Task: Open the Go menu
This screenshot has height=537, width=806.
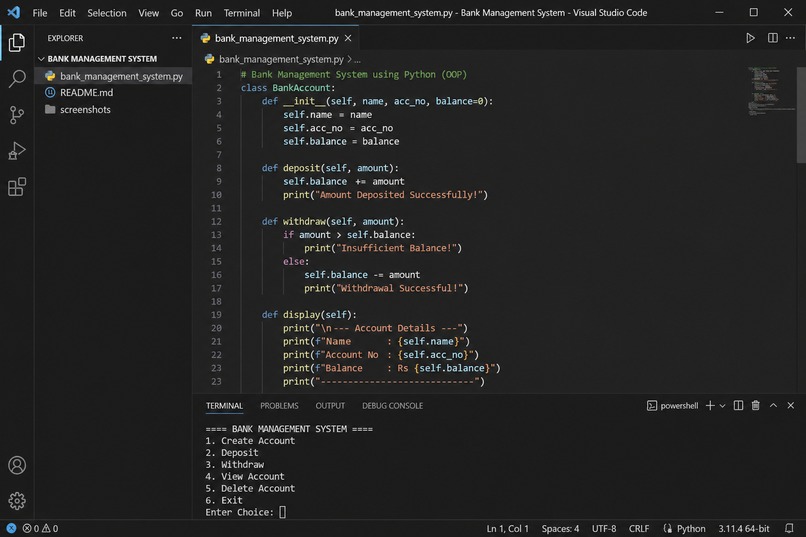Action: [x=177, y=13]
